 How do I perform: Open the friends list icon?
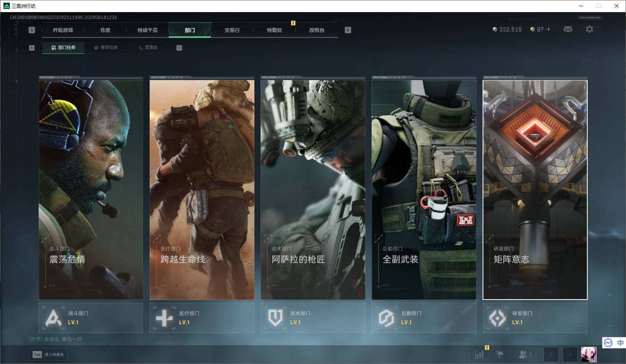coord(522,354)
